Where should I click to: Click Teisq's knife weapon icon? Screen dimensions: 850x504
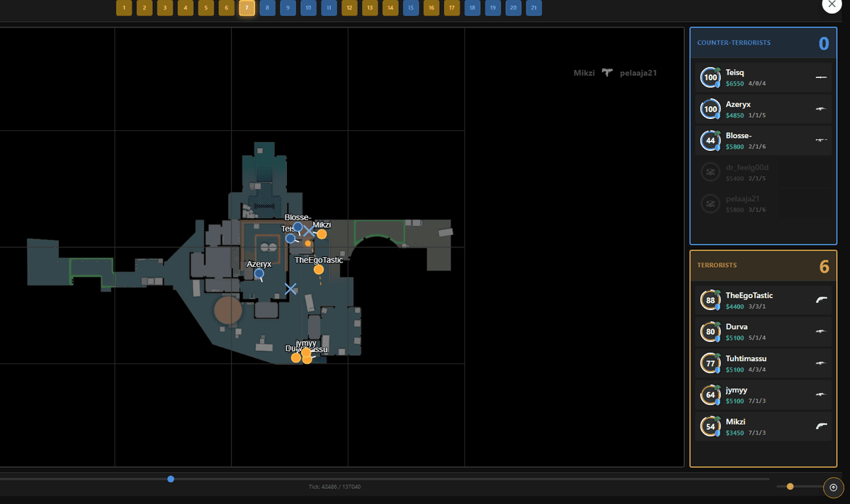tap(822, 77)
